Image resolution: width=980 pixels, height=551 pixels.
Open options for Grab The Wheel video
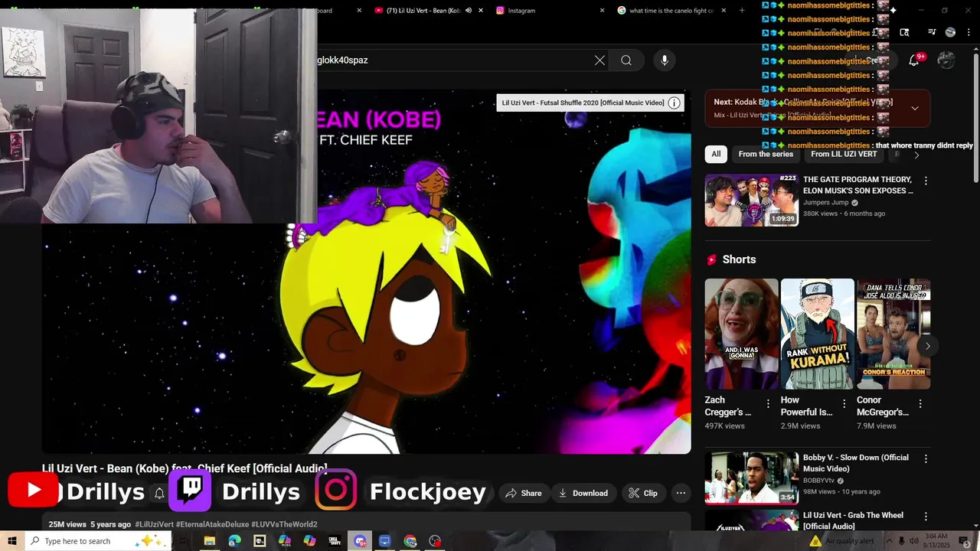926,517
